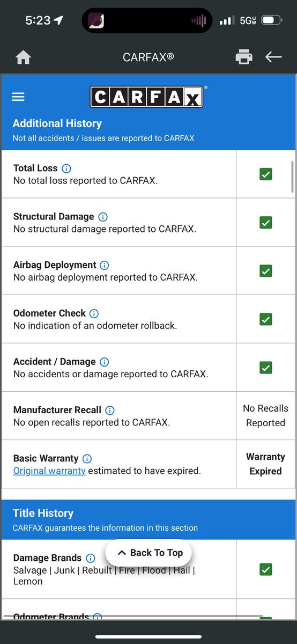Open info icon next to Airbag Deployment
Viewport: 297px width, 644px height.
pyautogui.click(x=105, y=265)
